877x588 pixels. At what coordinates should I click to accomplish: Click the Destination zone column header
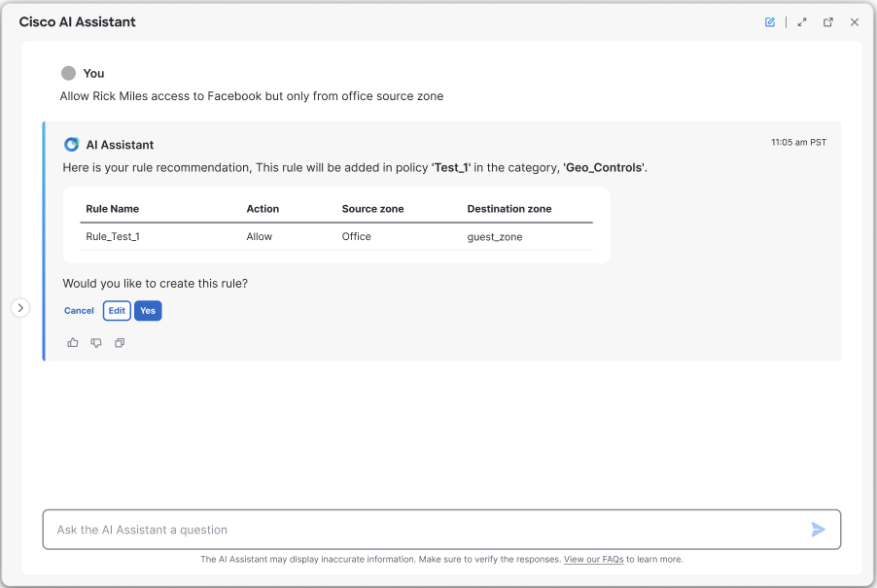pyautogui.click(x=509, y=209)
